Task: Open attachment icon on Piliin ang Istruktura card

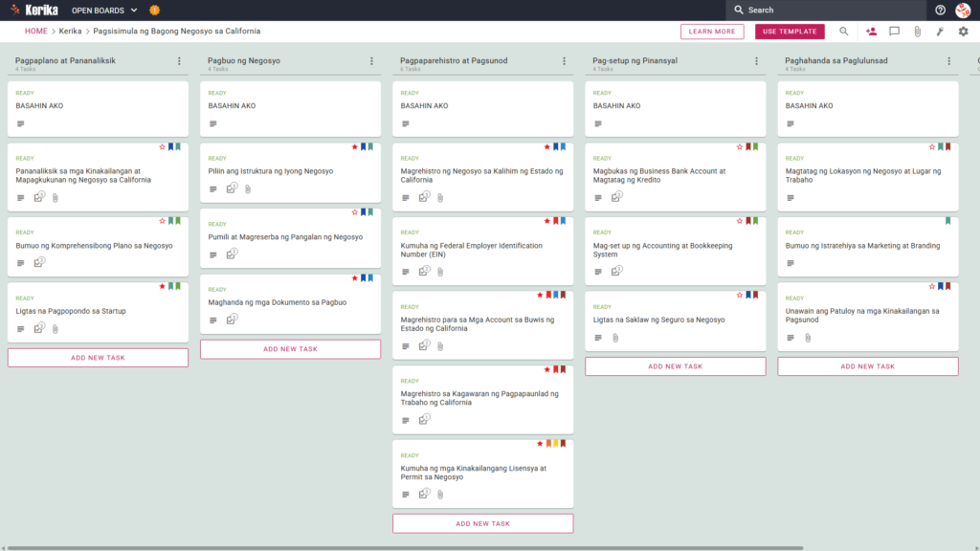Action: click(x=248, y=188)
